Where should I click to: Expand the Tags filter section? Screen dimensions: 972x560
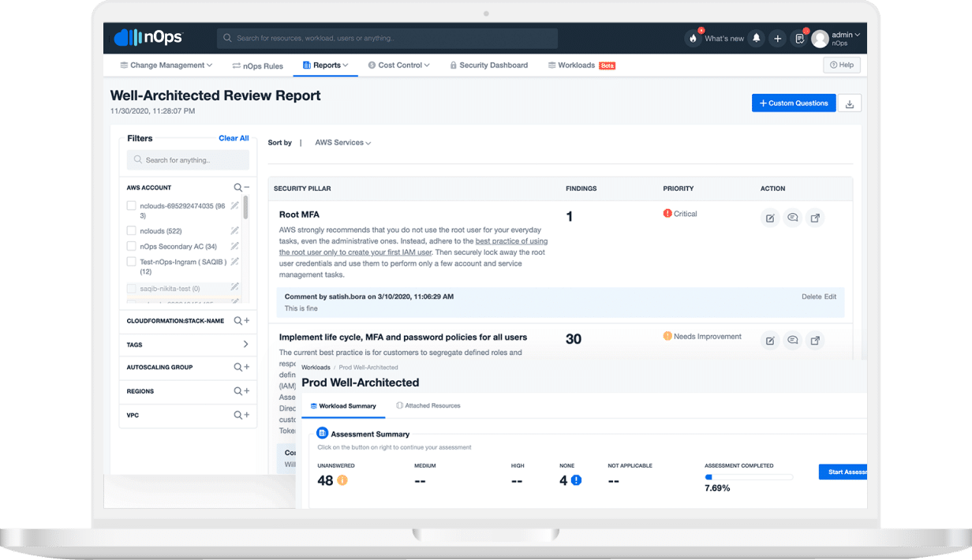pos(245,345)
